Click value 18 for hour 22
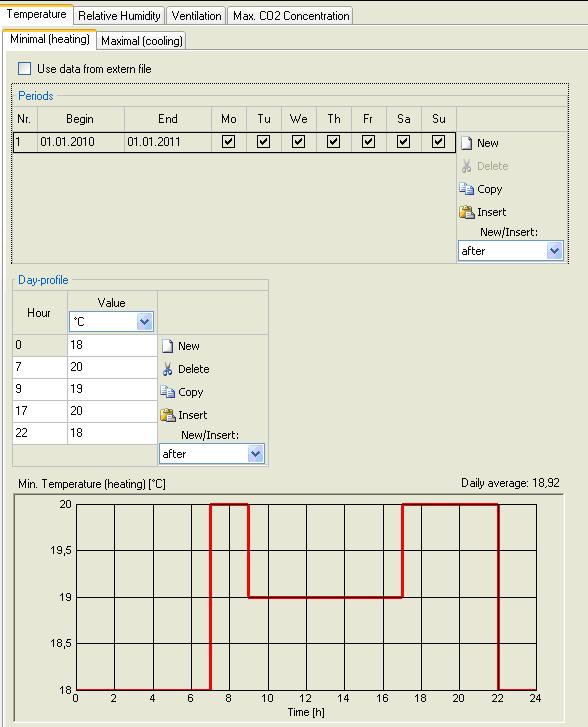 (112, 433)
